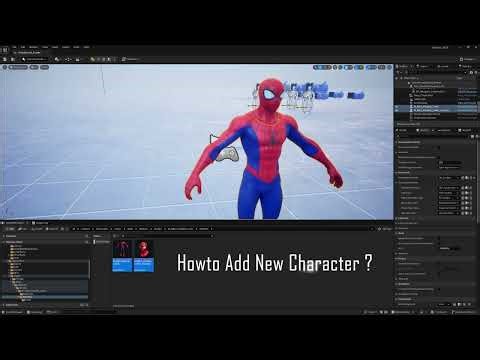Viewport: 480px width, 360px height.
Task: Open the Edit menu
Action: coord(23,47)
